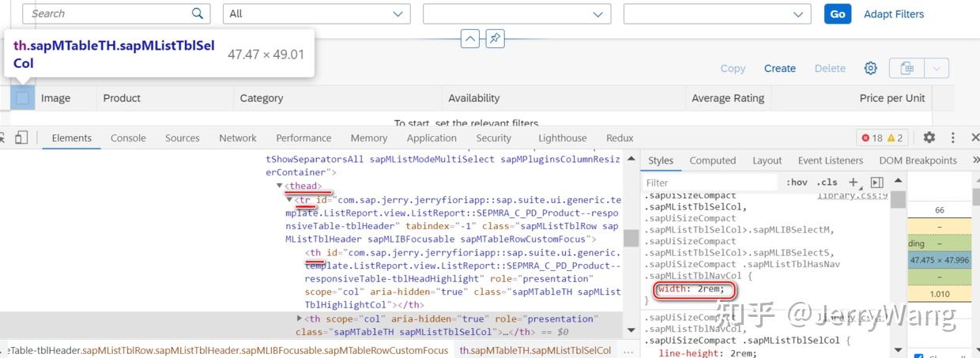Open the third empty filter dropdown
Screen dimensions: 980x358
coord(717,13)
